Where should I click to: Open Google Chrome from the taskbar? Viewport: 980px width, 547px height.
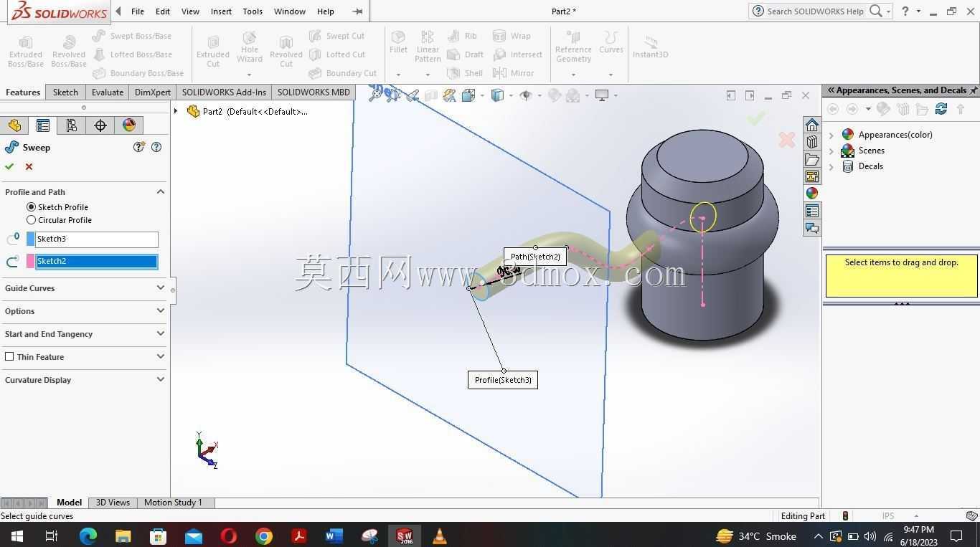tap(264, 536)
